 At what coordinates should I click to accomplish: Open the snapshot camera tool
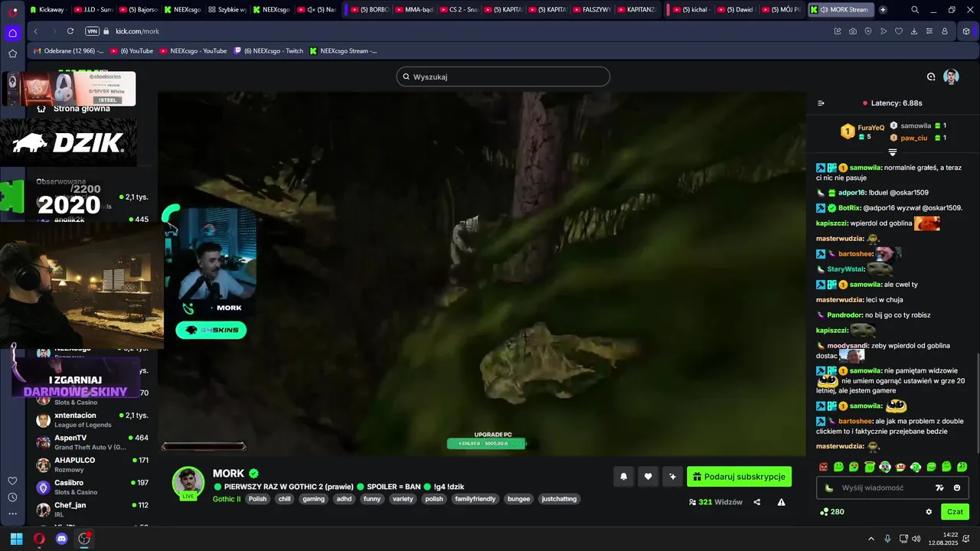853,31
